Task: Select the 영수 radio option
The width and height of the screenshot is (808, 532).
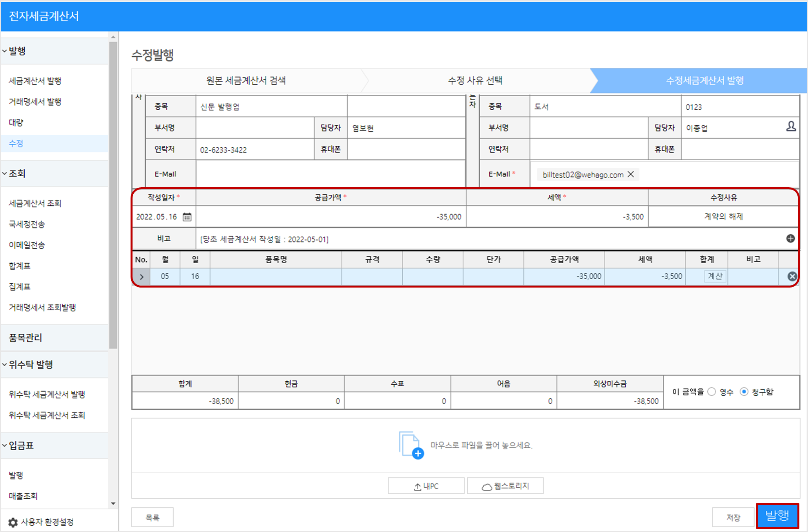Action: 712,392
